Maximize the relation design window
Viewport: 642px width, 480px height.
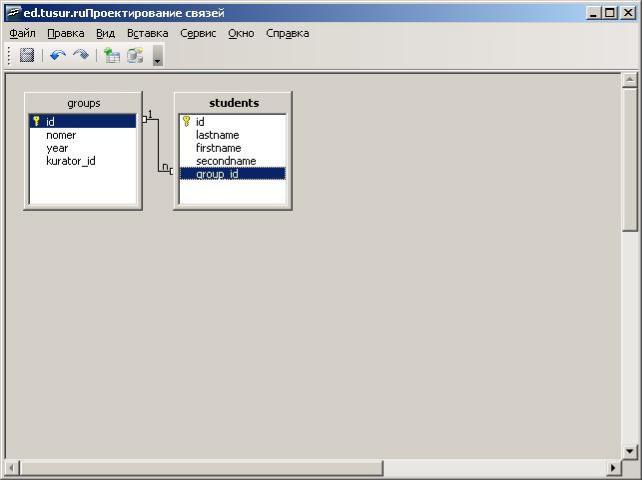(610, 13)
